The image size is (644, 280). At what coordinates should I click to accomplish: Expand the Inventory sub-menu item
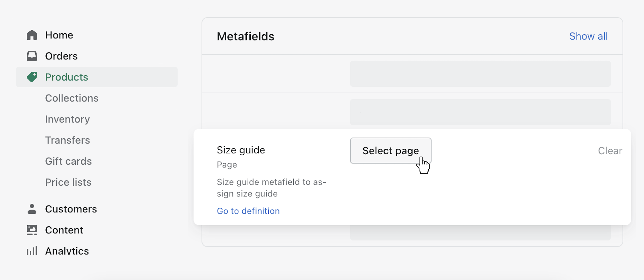(x=67, y=119)
